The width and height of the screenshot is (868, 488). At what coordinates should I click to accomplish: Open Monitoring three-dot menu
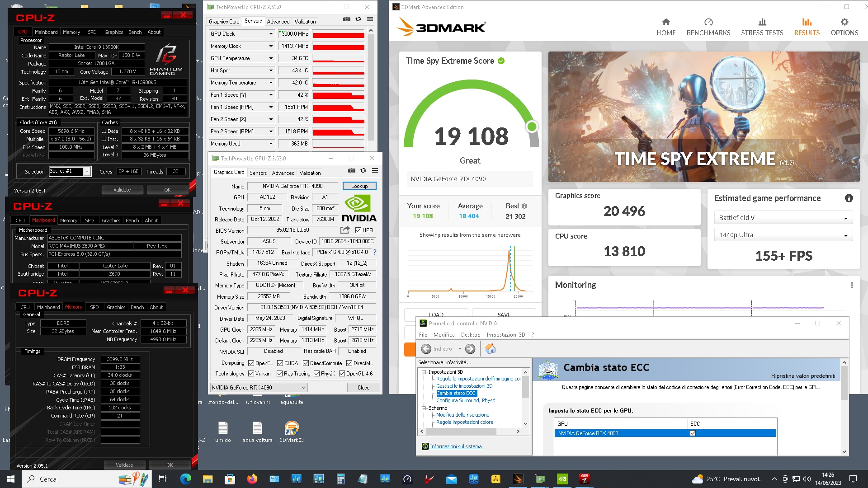(852, 285)
